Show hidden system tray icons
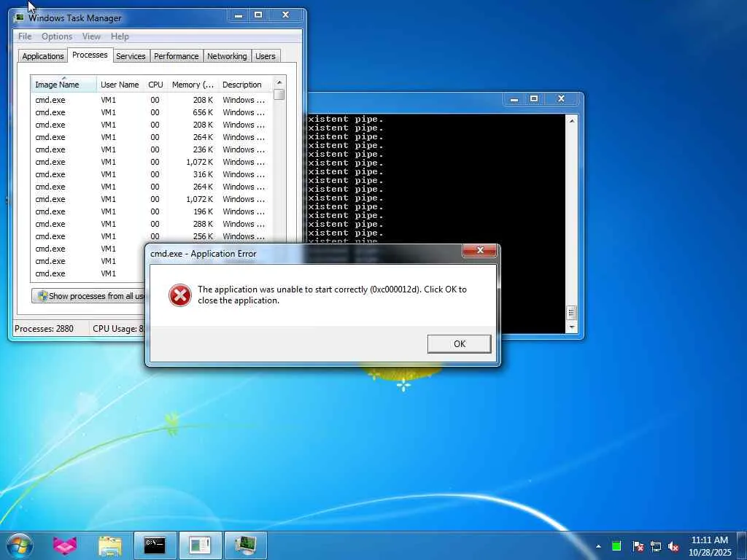The width and height of the screenshot is (747, 560). [598, 546]
